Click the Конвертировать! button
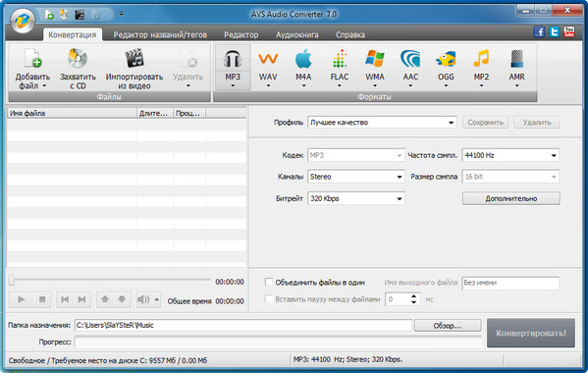The width and height of the screenshot is (588, 373). point(531,333)
